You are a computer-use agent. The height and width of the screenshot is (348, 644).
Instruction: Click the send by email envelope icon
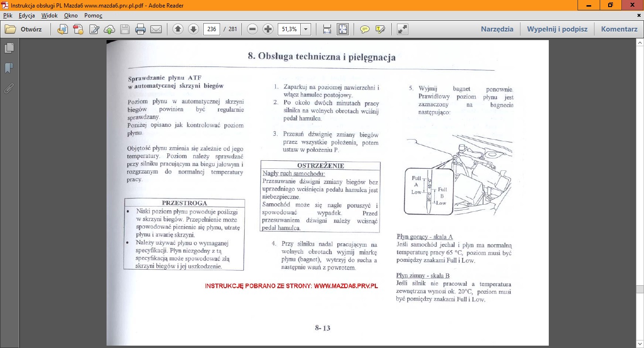pyautogui.click(x=156, y=29)
